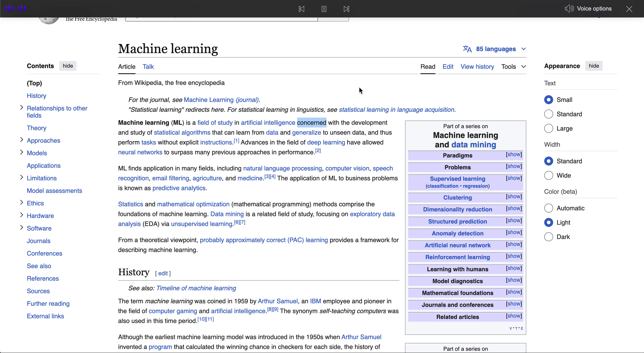Open the Edit tab
This screenshot has height=353, width=644.
click(448, 67)
